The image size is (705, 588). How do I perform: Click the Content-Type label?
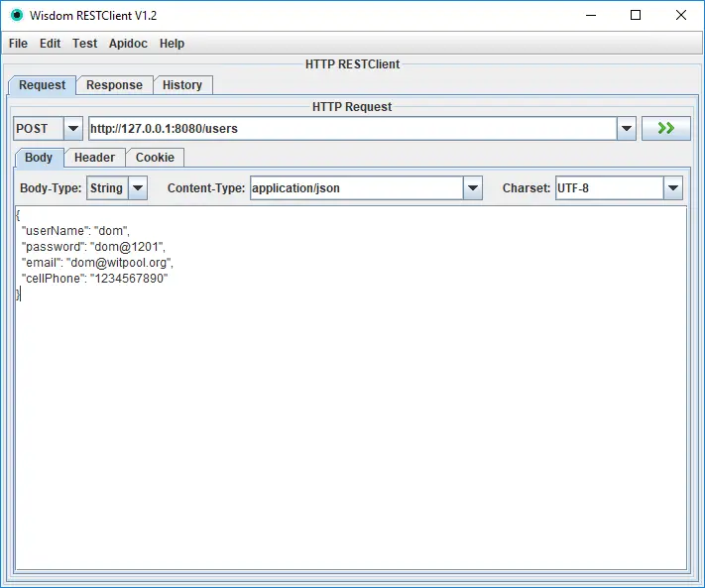pos(206,188)
